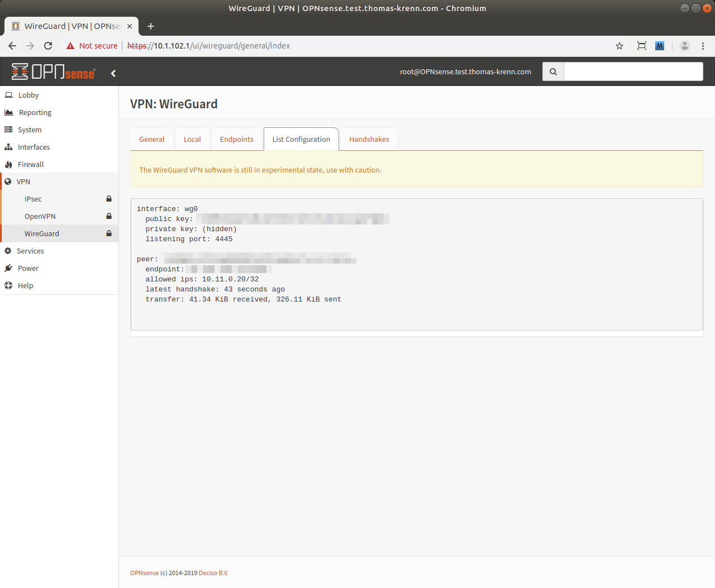The width and height of the screenshot is (715, 588).
Task: Collapse the VPN sidebar section
Action: (x=23, y=181)
